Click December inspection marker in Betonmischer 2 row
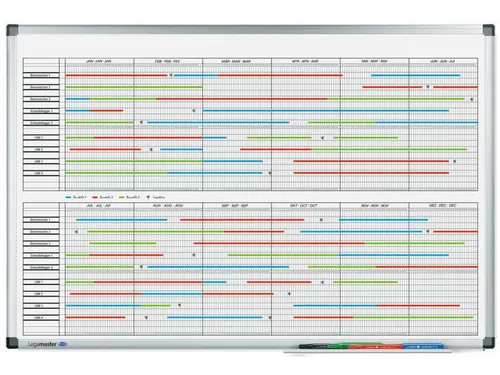Image resolution: width=500 pixels, height=375 pixels. (x=428, y=231)
